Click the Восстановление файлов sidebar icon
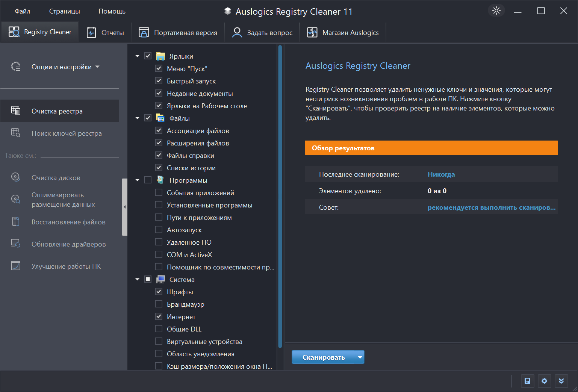 click(x=16, y=222)
